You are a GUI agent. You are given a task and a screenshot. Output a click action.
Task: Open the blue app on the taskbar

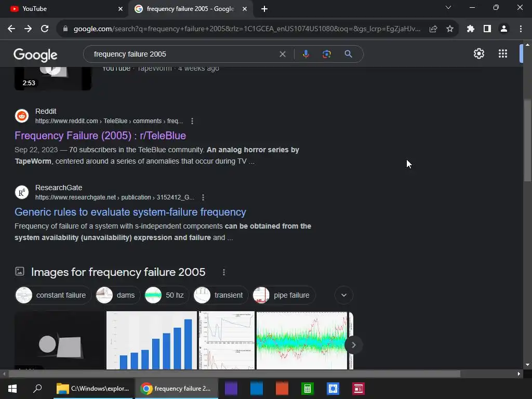257,389
